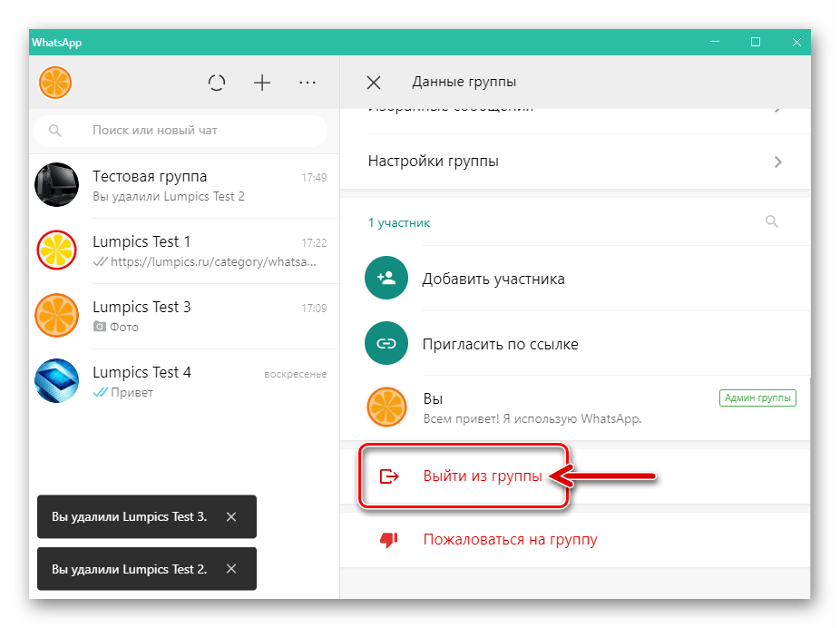Click the search magnifier in chat search
This screenshot has height=628, width=840.
coord(55,130)
